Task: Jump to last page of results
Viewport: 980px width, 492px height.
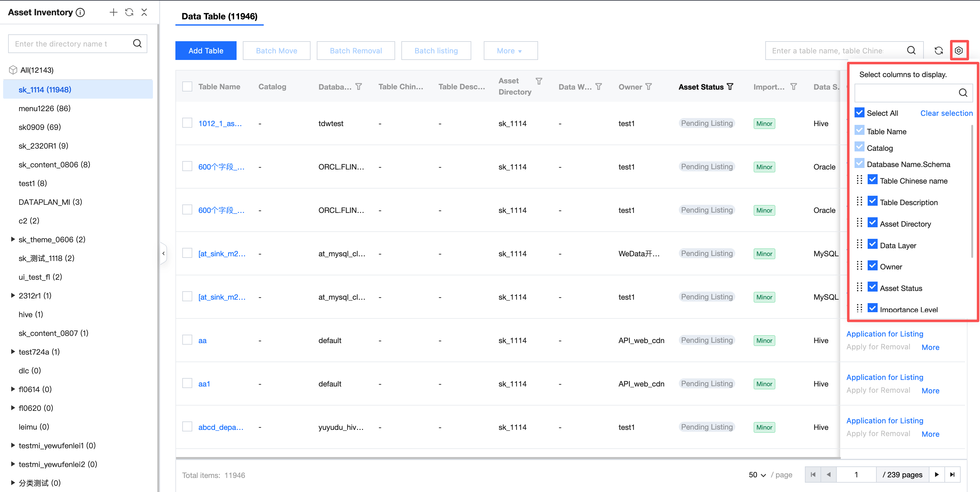Action: tap(952, 475)
